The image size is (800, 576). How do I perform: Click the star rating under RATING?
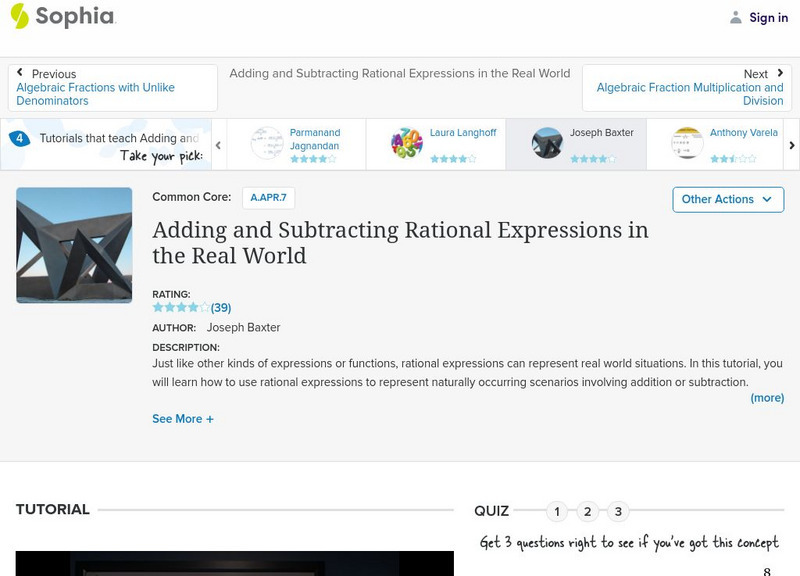tap(181, 308)
